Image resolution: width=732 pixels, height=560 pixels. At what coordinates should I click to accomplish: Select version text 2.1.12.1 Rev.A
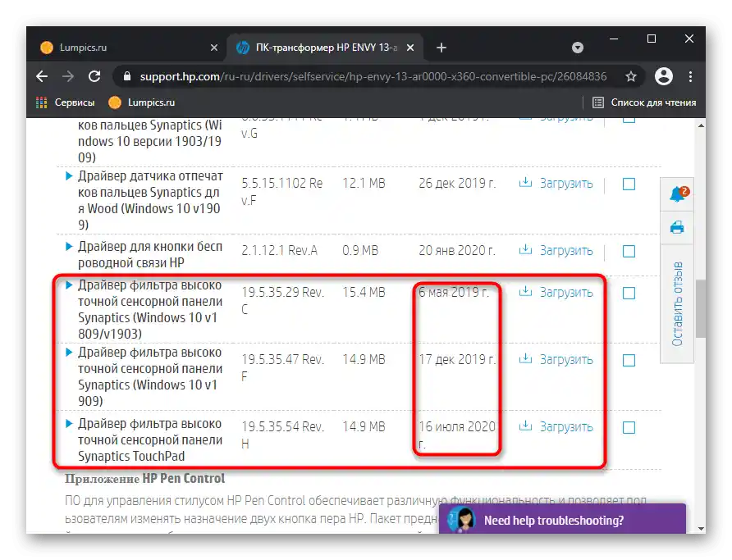(279, 251)
